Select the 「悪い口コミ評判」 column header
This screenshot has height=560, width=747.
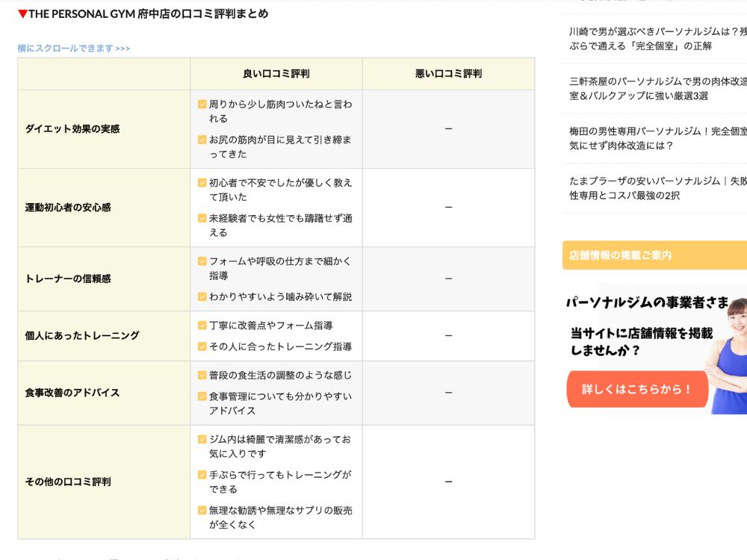point(448,72)
